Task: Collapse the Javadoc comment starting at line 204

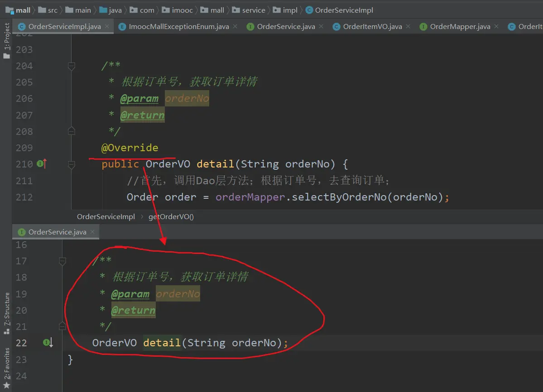Action: click(71, 66)
